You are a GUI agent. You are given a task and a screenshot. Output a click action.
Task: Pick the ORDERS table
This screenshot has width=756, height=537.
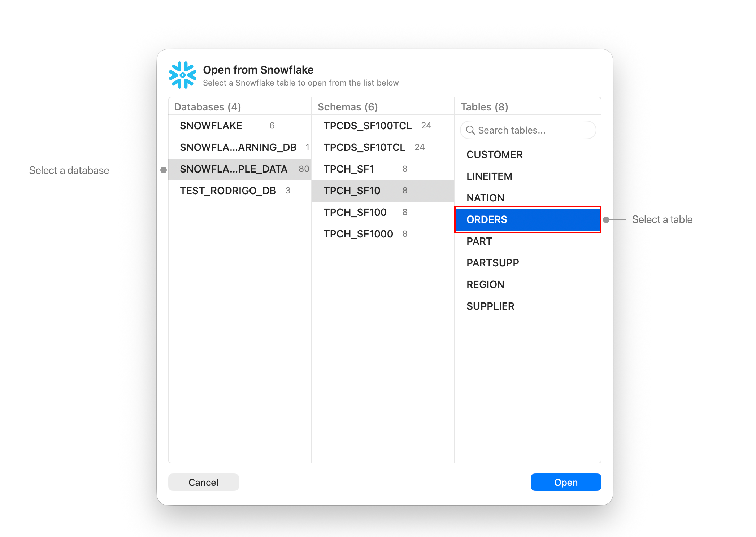tap(527, 219)
